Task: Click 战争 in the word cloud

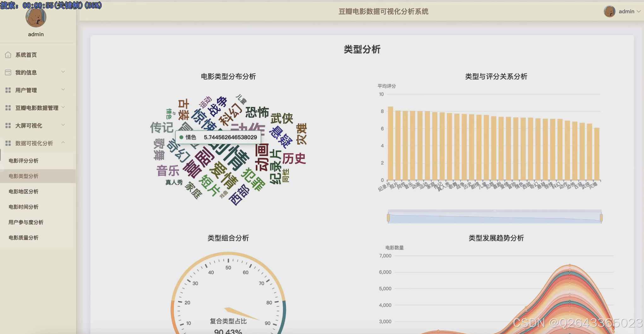Action: 218,106
